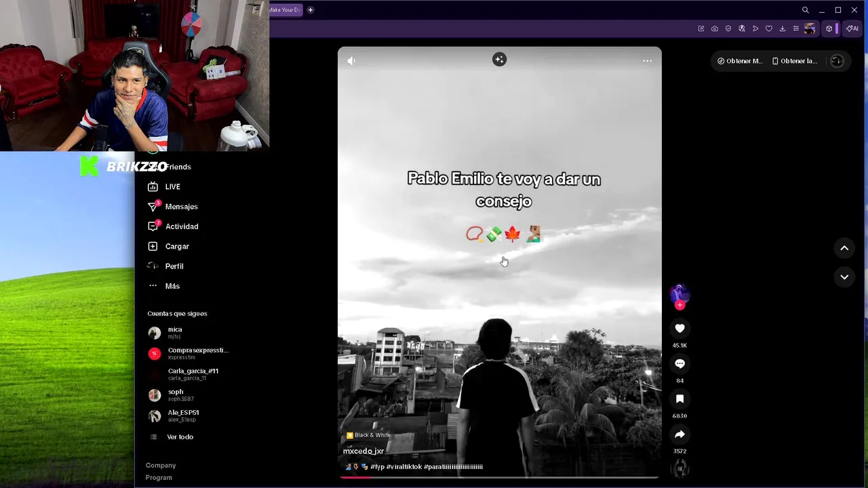The width and height of the screenshot is (868, 488).
Task: Open the video's three-dot options menu
Action: pyautogui.click(x=647, y=61)
